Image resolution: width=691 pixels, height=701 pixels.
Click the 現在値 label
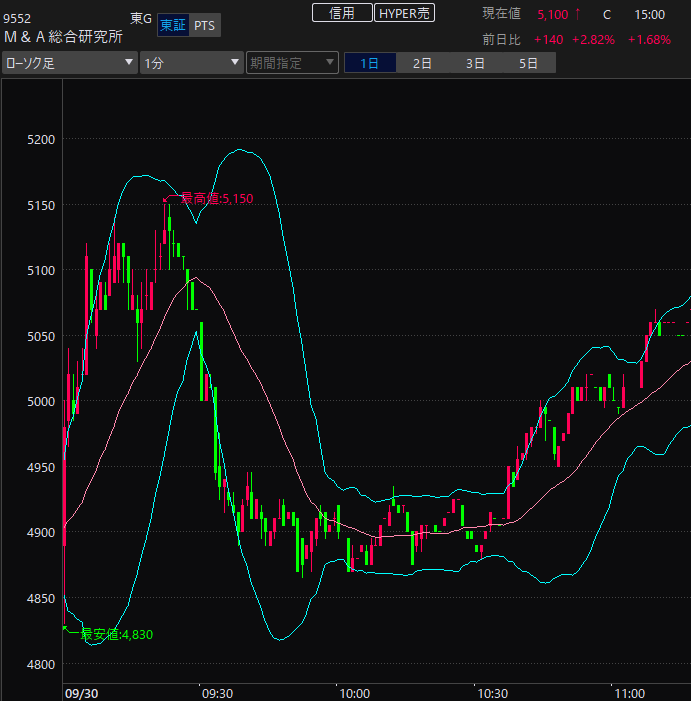pos(501,14)
